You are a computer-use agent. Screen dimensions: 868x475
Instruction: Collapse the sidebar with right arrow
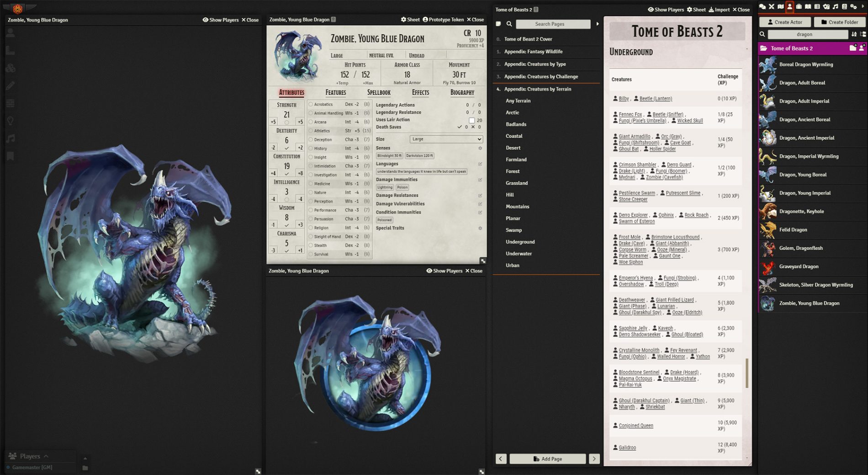pos(863,6)
